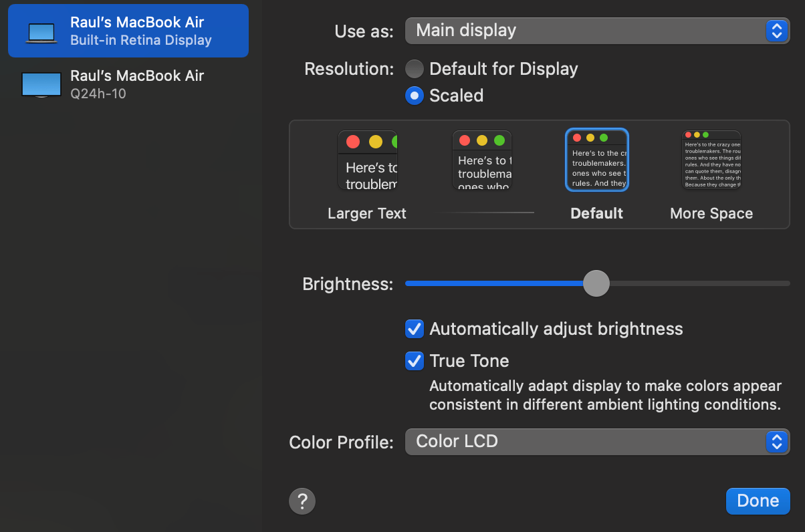The width and height of the screenshot is (805, 532).
Task: Click the Default scaling preset label
Action: [x=596, y=213]
